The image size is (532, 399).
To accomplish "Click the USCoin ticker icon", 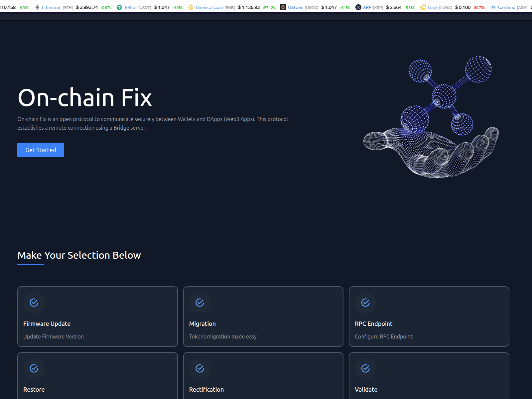I will pyautogui.click(x=283, y=7).
